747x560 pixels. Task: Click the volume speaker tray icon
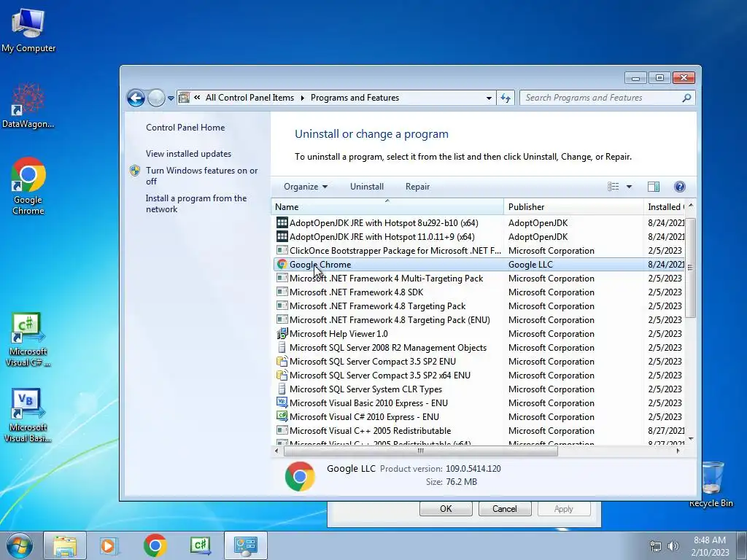coord(673,546)
